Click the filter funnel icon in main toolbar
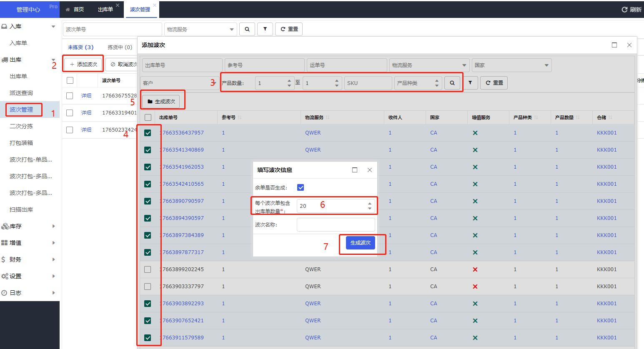The image size is (644, 349). pyautogui.click(x=265, y=29)
